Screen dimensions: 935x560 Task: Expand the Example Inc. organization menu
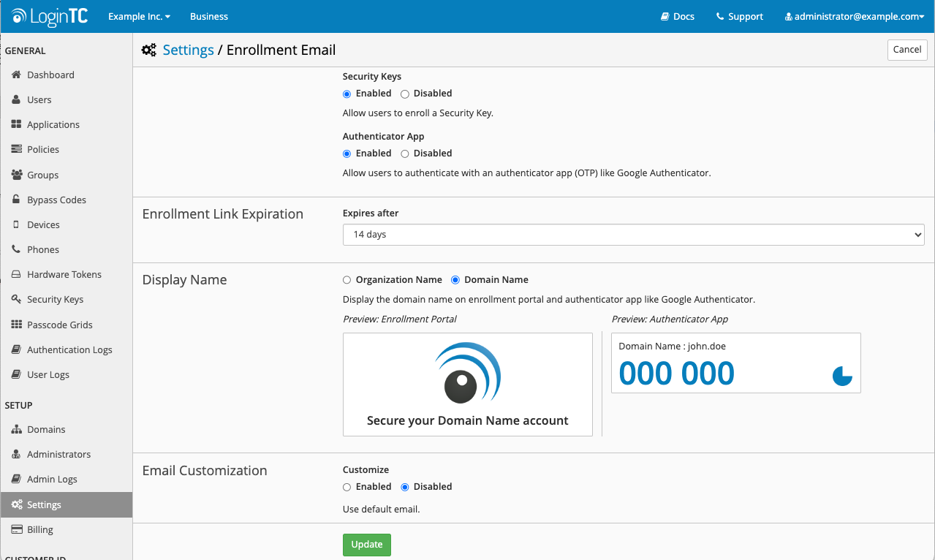139,16
